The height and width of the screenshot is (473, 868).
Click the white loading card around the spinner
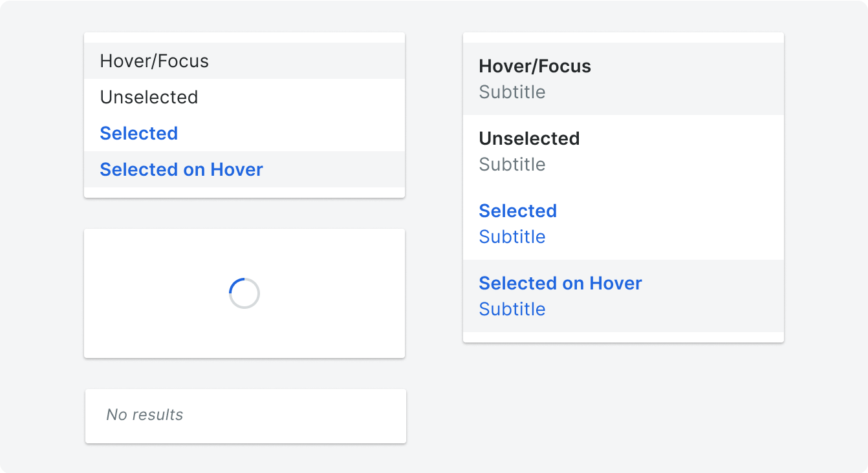[x=244, y=293]
